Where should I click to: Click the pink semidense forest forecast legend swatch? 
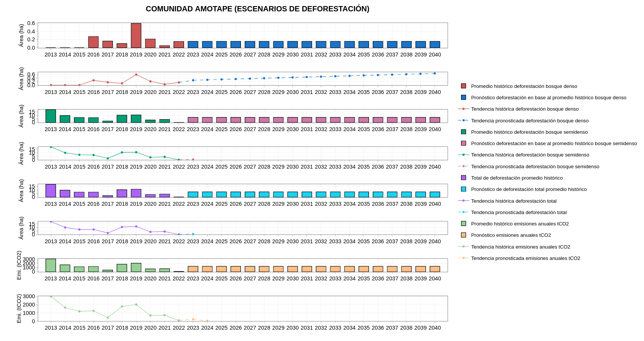[x=463, y=143]
